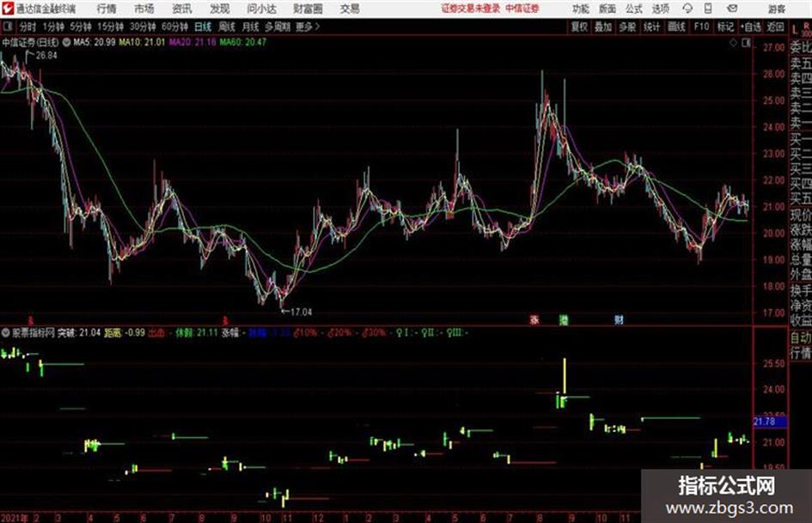
Task: Click the 返回 back button
Action: coord(776,27)
